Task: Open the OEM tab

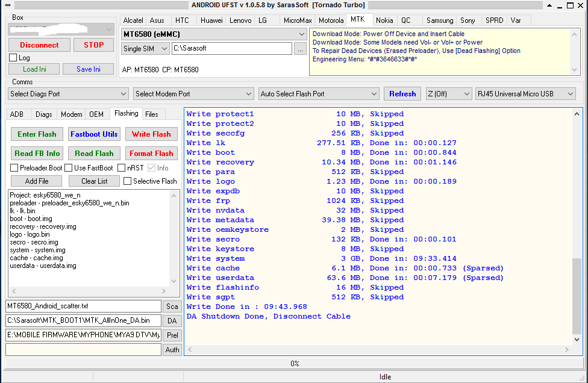Action: [x=96, y=114]
